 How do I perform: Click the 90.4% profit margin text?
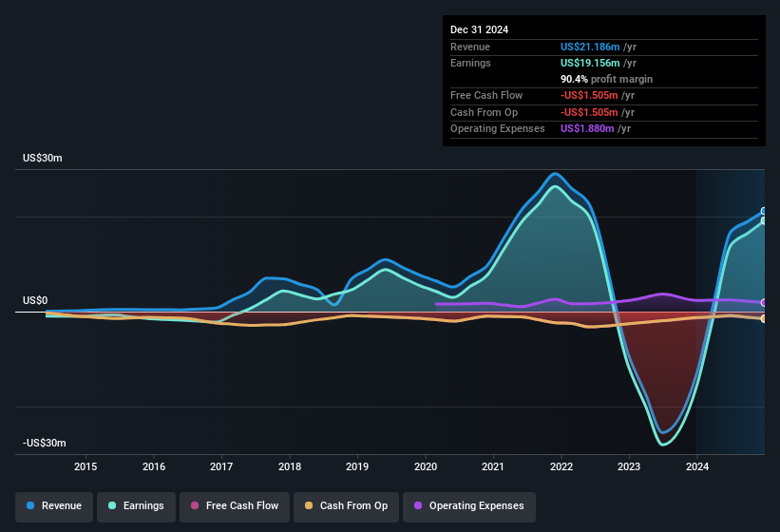pos(606,79)
